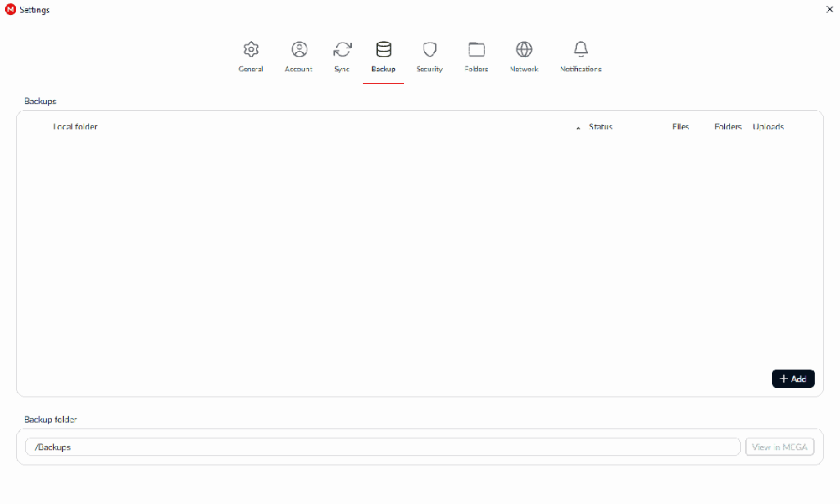The image size is (840, 504).
Task: Click the 'Notifications' tab label text
Action: pyautogui.click(x=580, y=69)
